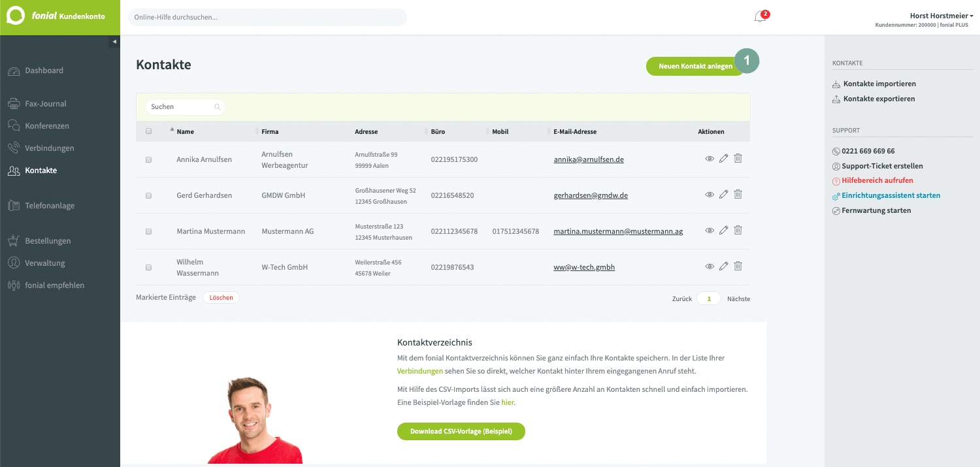
Task: Sort the table by Firma column
Action: point(270,131)
